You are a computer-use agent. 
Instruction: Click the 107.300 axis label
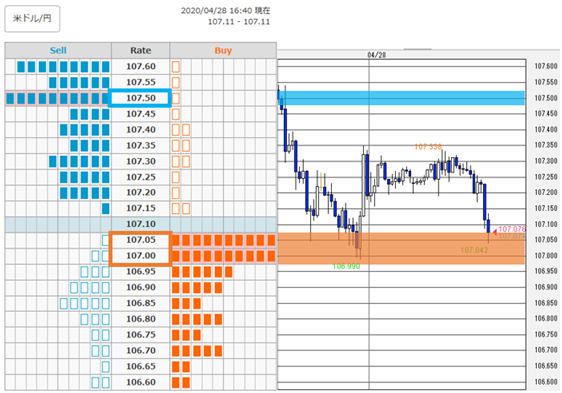[546, 161]
